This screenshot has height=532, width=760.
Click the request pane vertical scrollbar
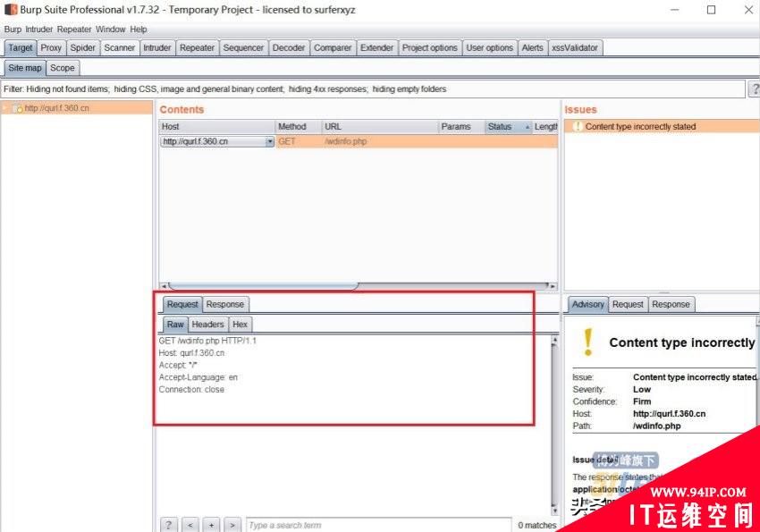click(554, 425)
